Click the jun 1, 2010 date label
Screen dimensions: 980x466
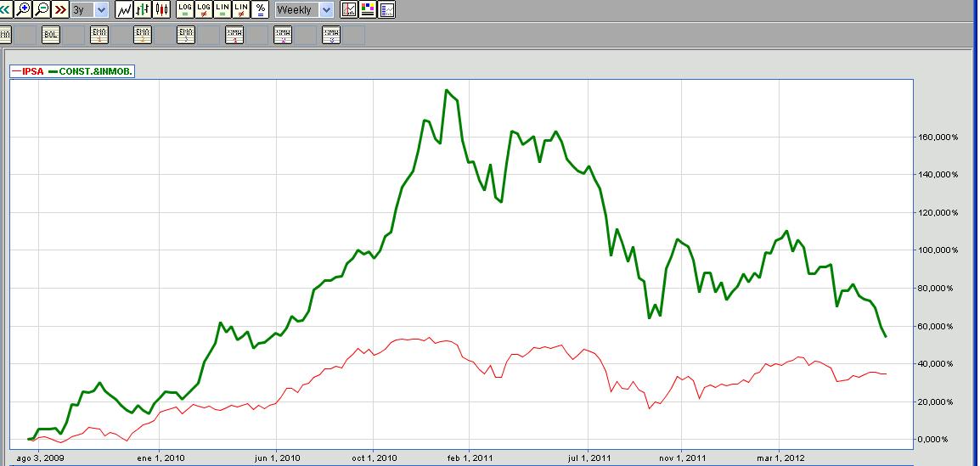[x=276, y=458]
